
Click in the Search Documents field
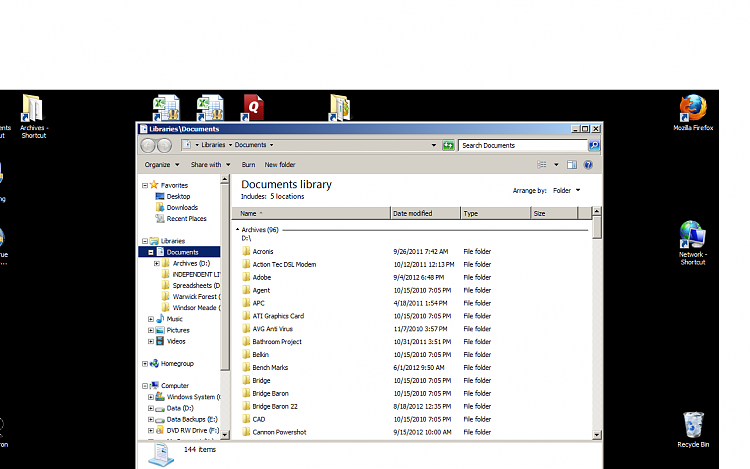coord(523,145)
